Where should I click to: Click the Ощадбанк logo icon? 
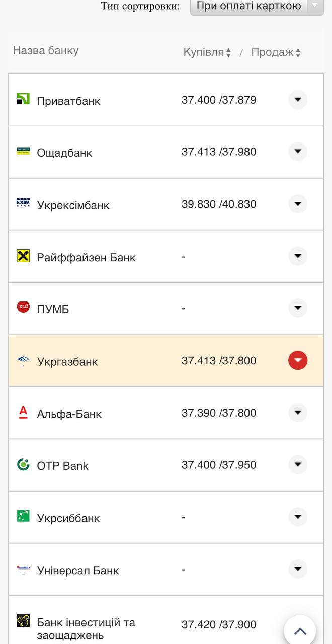point(22,151)
